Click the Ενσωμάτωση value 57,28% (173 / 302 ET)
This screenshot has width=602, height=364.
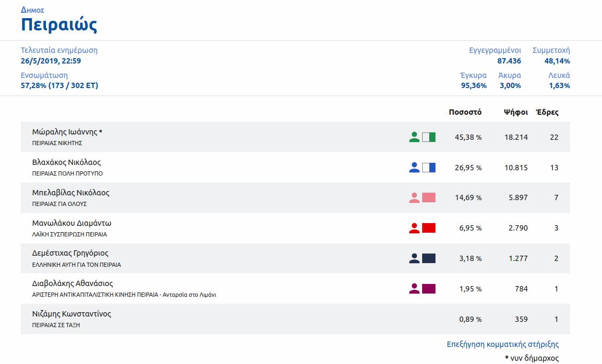tap(60, 85)
